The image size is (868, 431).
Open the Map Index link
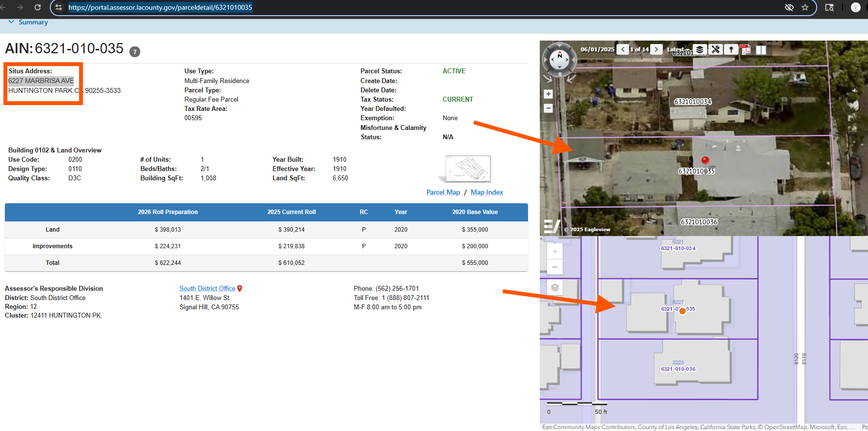click(x=487, y=193)
